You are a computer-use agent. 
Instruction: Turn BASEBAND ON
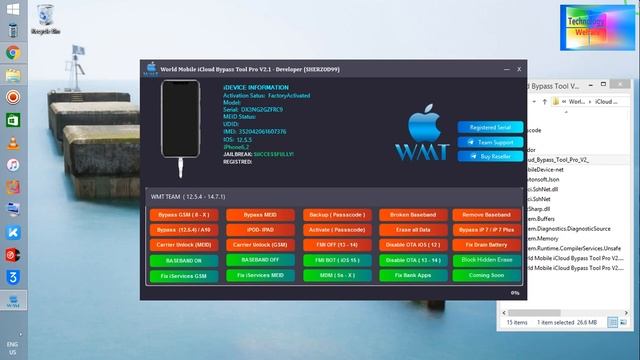coord(184,260)
